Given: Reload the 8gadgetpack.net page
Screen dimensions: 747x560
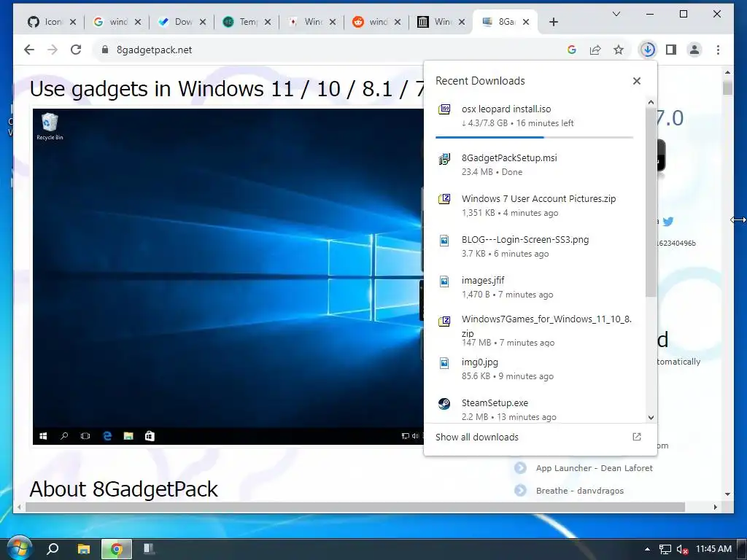Looking at the screenshot, I should [76, 50].
